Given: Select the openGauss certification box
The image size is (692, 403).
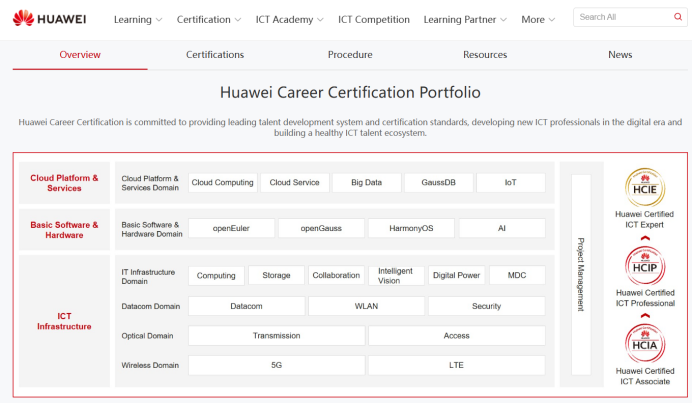Looking at the screenshot, I should pyautogui.click(x=321, y=228).
